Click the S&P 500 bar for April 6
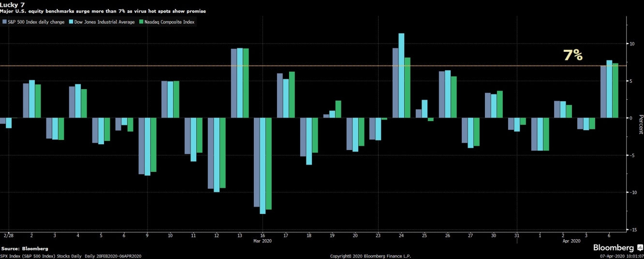Viewport: 644px width, 259px height. [603, 91]
